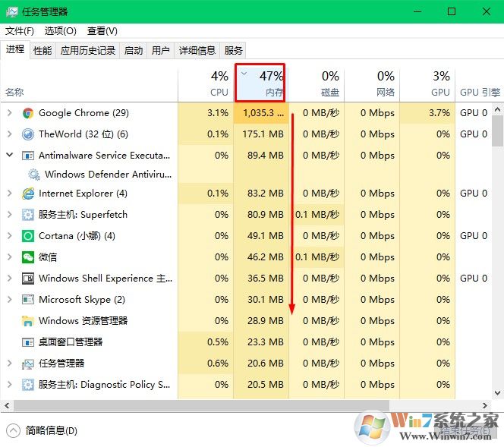Click the vertical scrollbar track in process list
Viewport: 504px width, 447px height.
[497, 266]
